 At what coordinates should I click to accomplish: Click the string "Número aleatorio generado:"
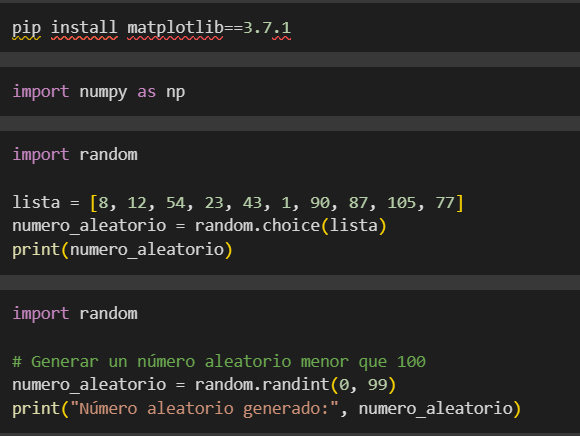coord(205,409)
